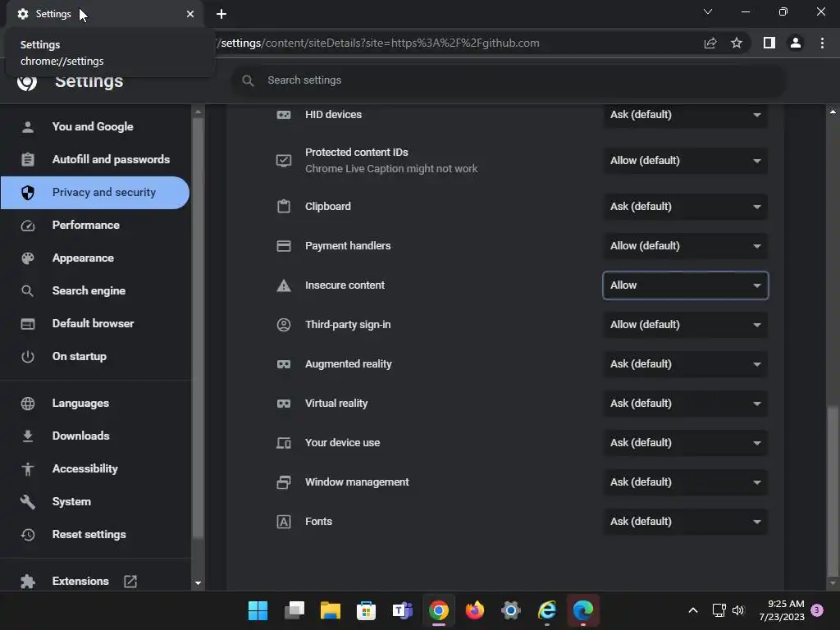Click the HID devices icon
Viewport: 840px width, 630px height.
[283, 115]
